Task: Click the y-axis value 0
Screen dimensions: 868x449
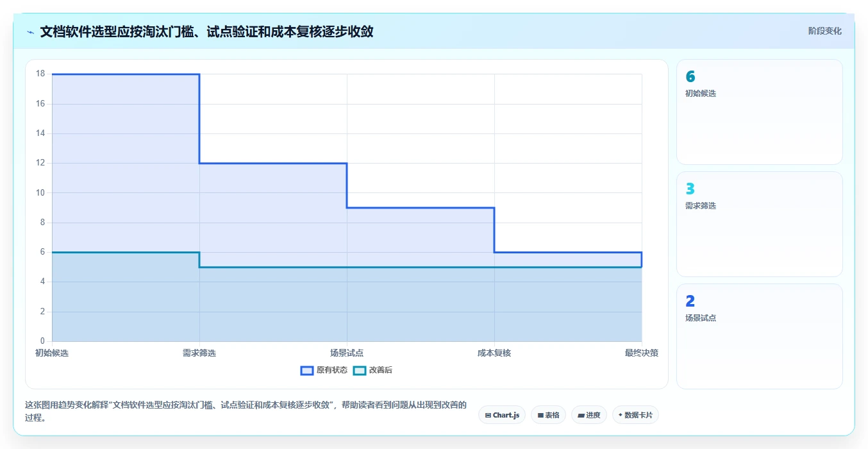Action: click(x=43, y=341)
